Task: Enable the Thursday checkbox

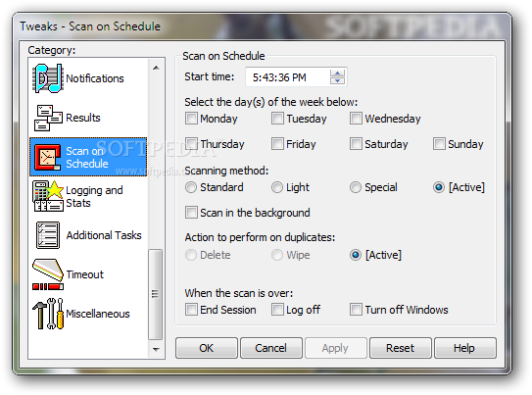Action: point(191,144)
